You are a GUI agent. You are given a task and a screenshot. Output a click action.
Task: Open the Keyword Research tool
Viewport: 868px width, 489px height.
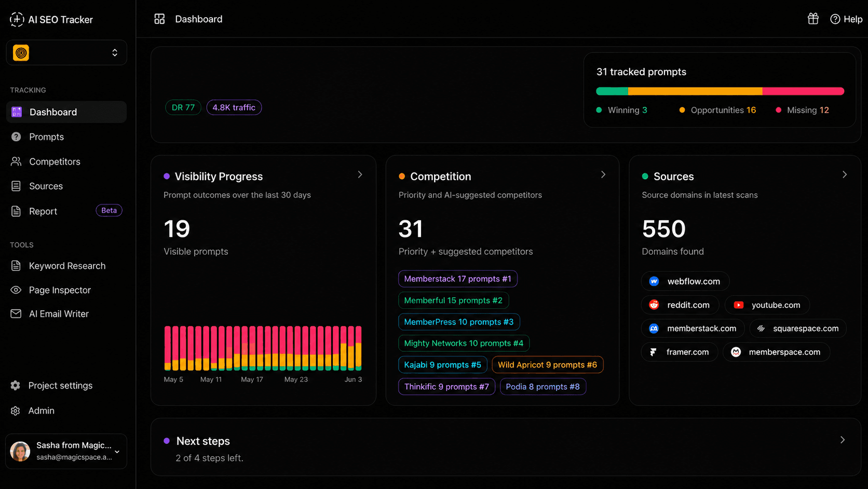click(x=66, y=266)
